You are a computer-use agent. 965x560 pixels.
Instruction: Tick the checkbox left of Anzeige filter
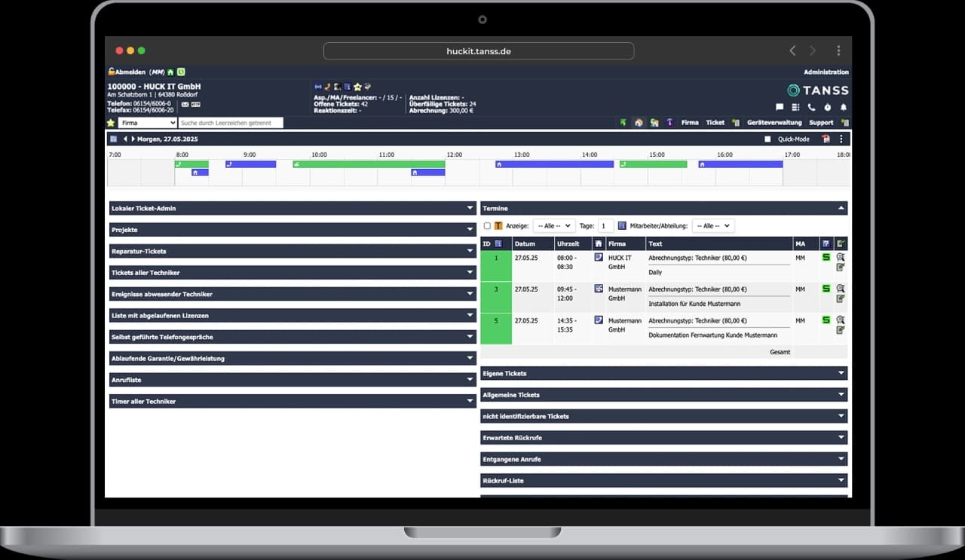(487, 226)
